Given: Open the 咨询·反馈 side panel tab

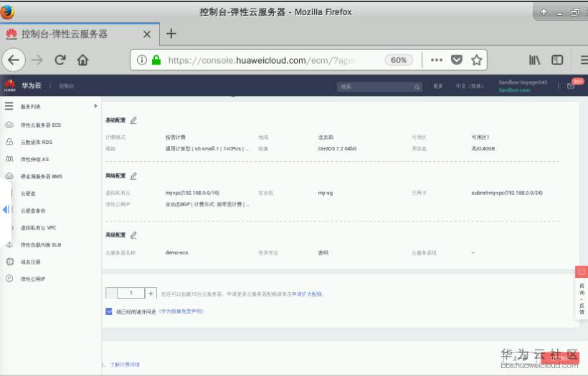Looking at the screenshot, I should (582, 299).
